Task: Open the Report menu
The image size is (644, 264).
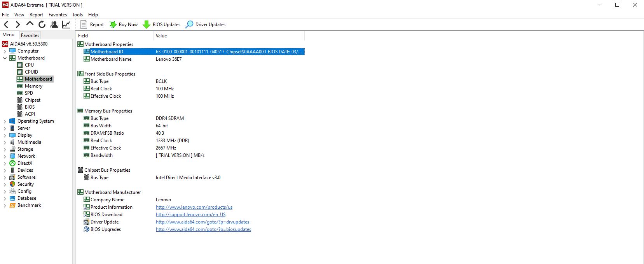Action: coord(36,15)
